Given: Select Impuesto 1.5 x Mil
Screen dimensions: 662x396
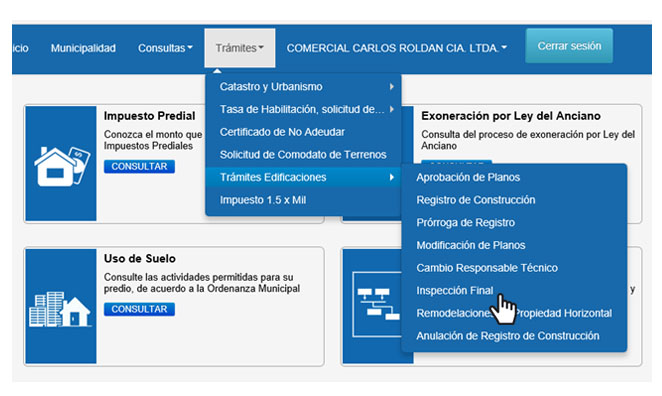Looking at the screenshot, I should click(x=303, y=200).
